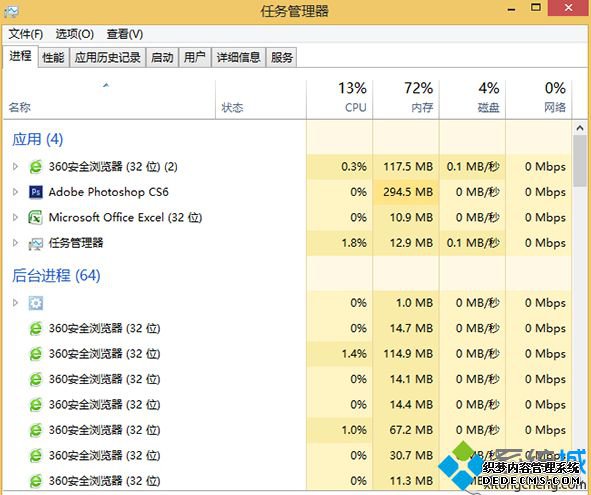Screen dimensions: 591x495
Task: Expand the 360安全浏览器 (32 位) (2) app
Action: click(x=15, y=166)
